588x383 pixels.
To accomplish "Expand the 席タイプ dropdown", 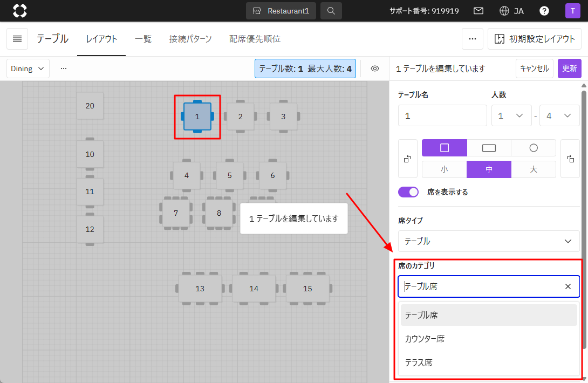I will click(489, 241).
